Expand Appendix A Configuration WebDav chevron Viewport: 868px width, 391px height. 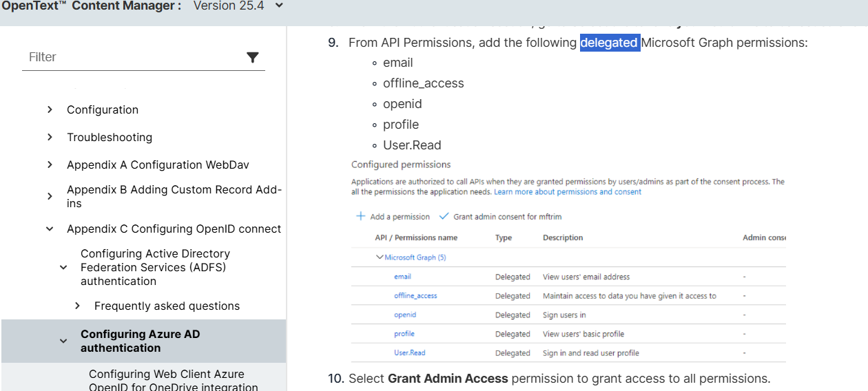pyautogui.click(x=50, y=165)
